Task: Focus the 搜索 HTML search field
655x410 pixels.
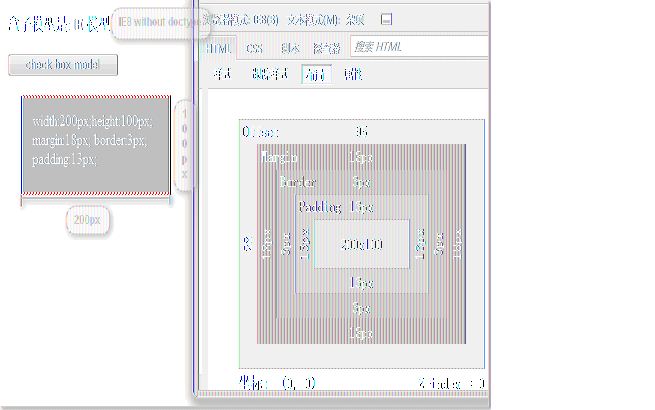Action: [419, 46]
